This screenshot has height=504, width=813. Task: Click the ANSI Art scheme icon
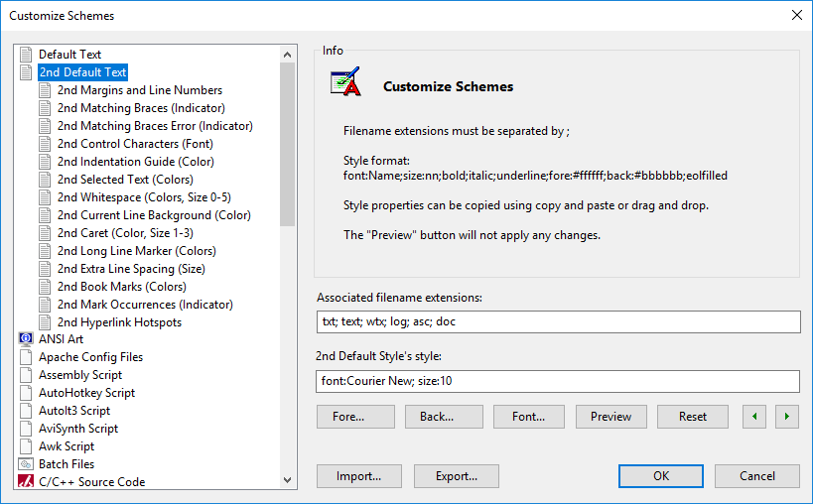point(26,339)
